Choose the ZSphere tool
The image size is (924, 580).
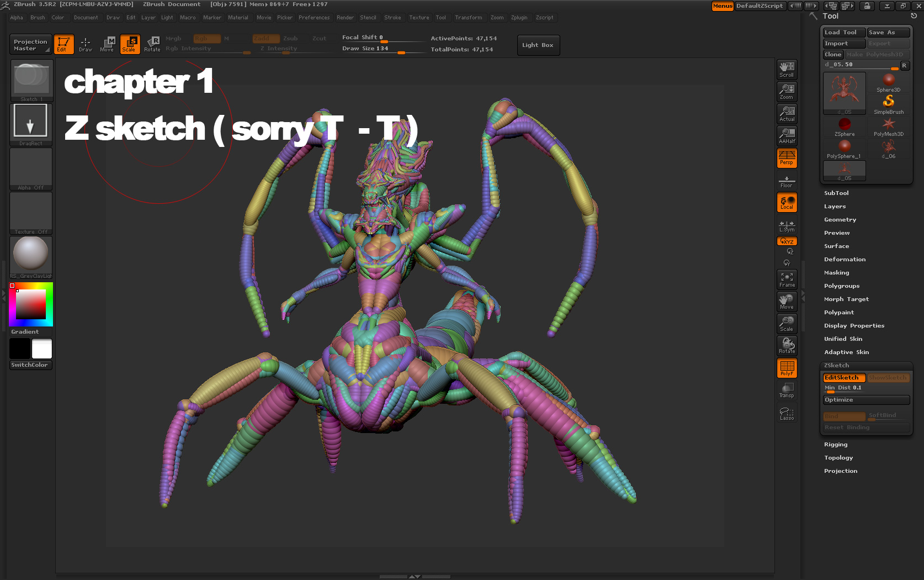point(845,127)
